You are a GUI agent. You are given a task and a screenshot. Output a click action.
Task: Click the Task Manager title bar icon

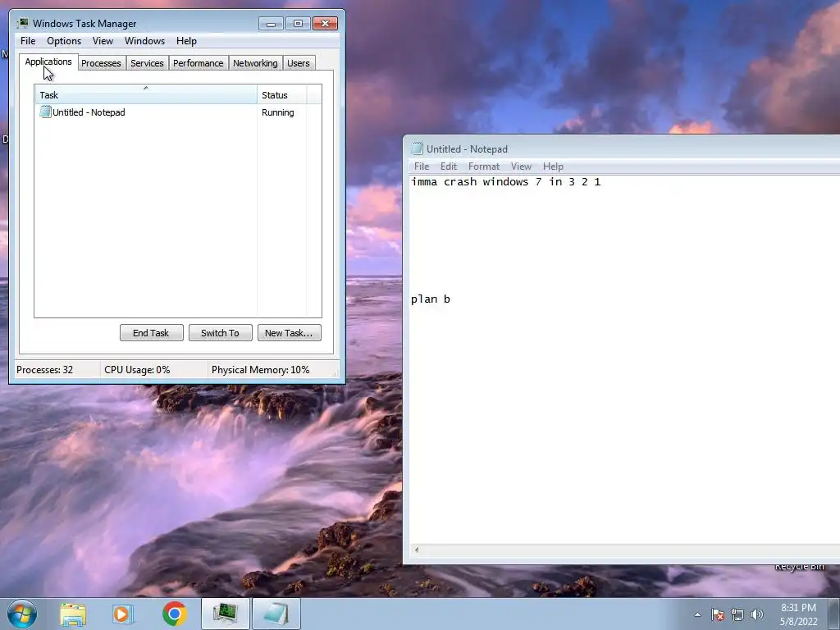pyautogui.click(x=22, y=23)
